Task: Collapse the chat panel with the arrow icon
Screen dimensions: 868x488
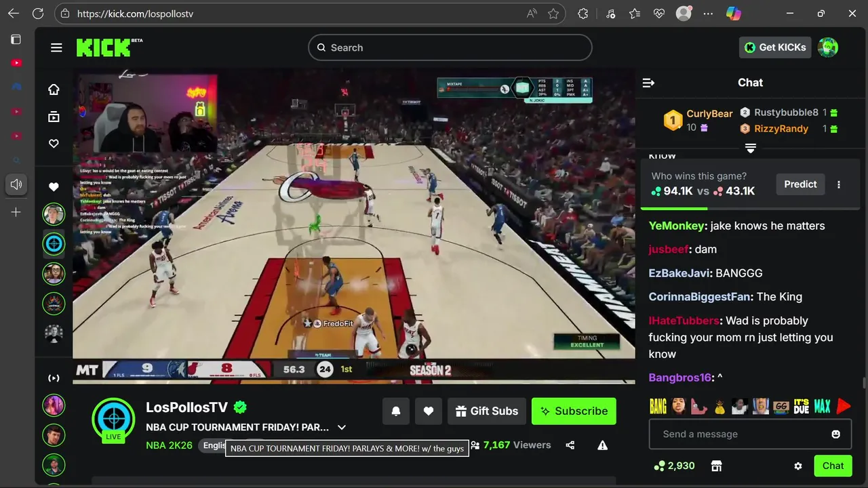Action: [648, 83]
